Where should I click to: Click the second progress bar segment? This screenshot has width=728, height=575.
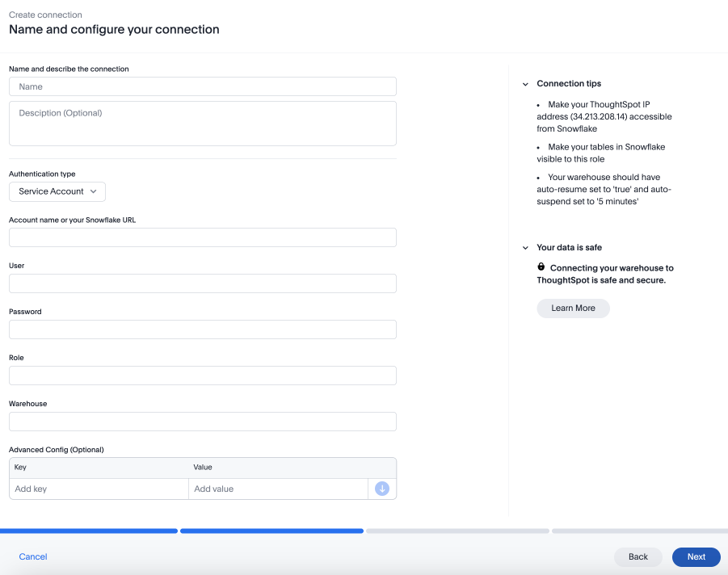coord(271,531)
